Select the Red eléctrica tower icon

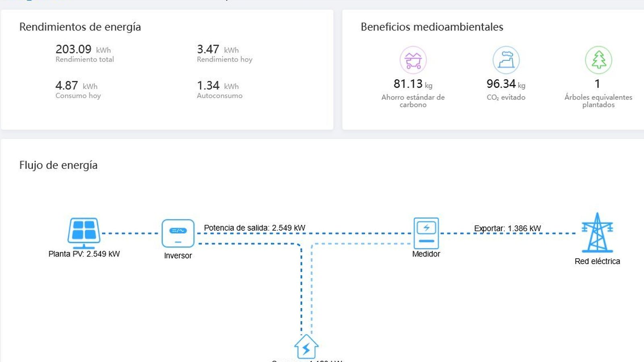pos(597,233)
